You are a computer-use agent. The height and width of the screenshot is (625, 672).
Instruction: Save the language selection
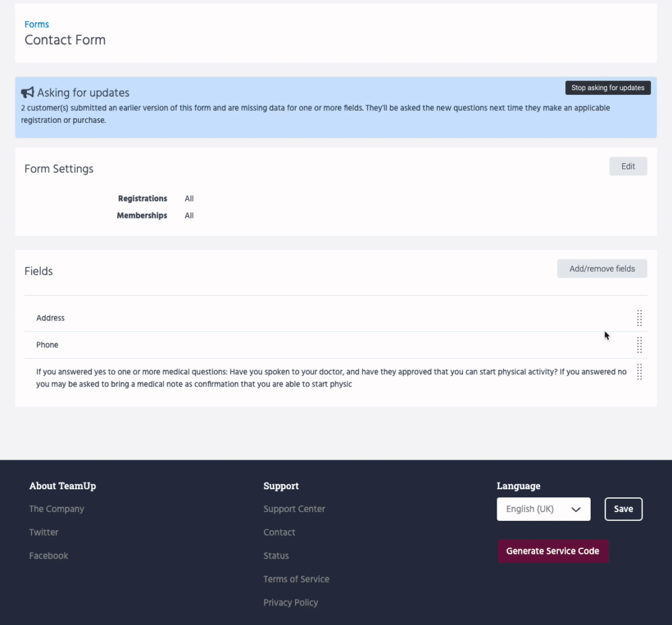click(623, 509)
